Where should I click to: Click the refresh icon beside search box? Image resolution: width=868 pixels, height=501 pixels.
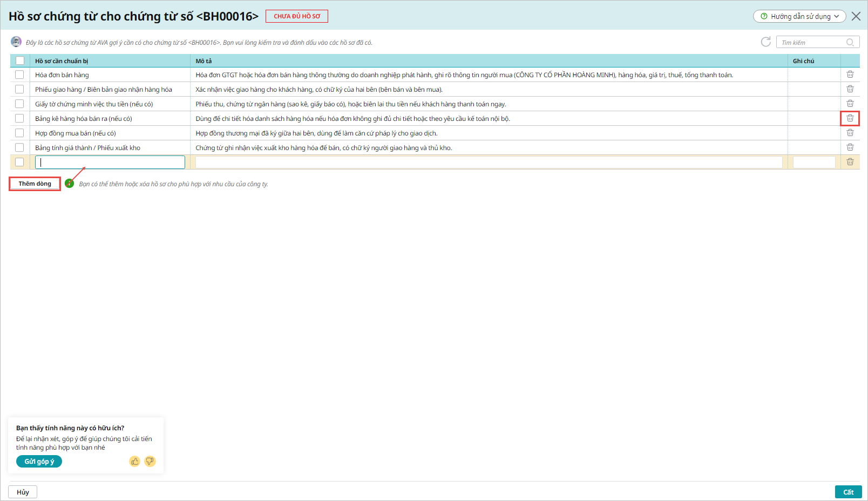click(x=765, y=42)
